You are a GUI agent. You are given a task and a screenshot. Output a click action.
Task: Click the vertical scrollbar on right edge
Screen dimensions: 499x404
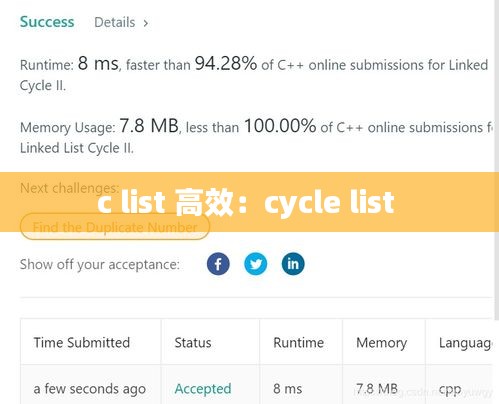coord(496,160)
